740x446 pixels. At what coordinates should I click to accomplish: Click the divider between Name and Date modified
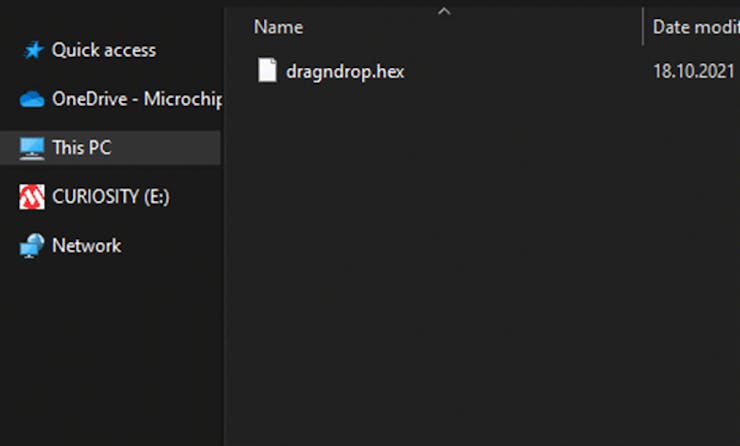coord(642,27)
